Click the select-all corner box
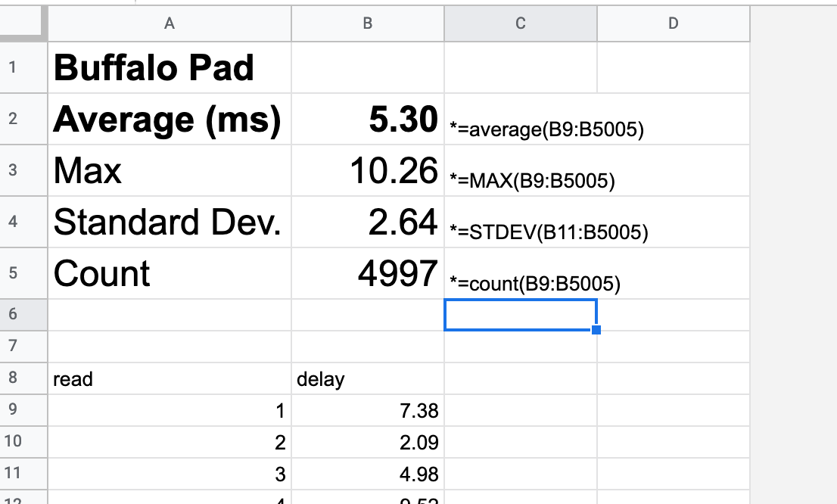 23,23
